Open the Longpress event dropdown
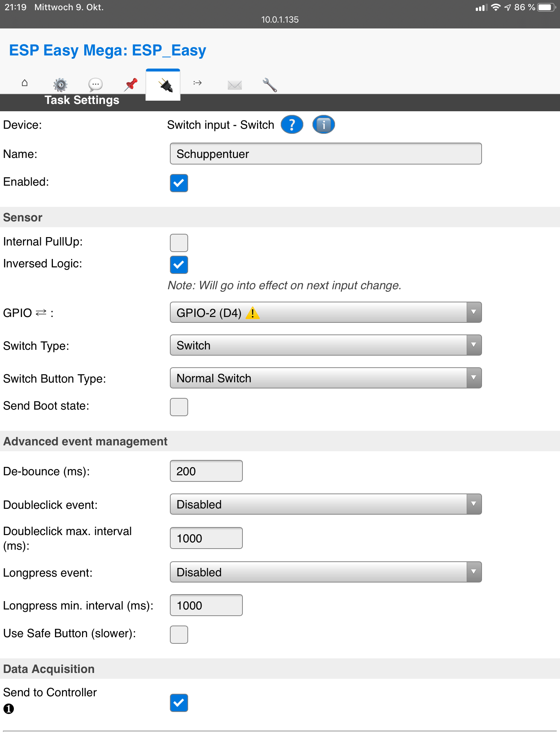Viewport: 560px width, 747px height. click(326, 572)
